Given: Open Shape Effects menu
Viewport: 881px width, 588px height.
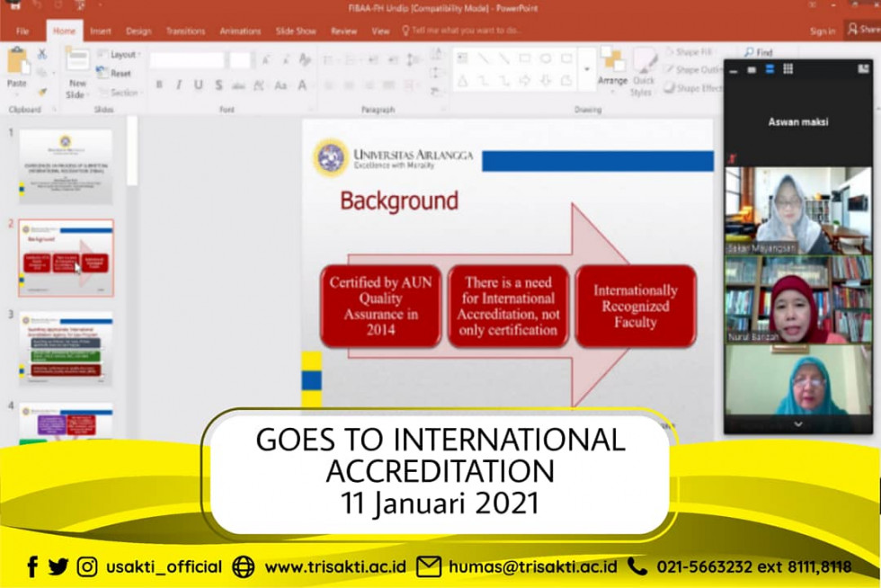Looking at the screenshot, I should pos(693,88).
